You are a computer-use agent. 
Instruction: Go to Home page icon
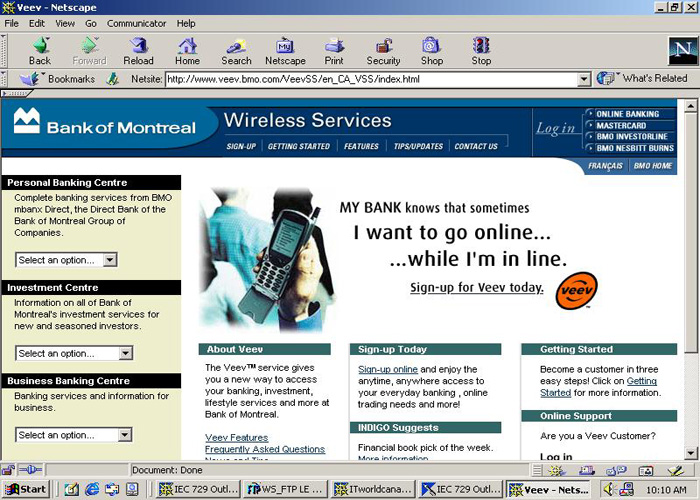point(187,46)
